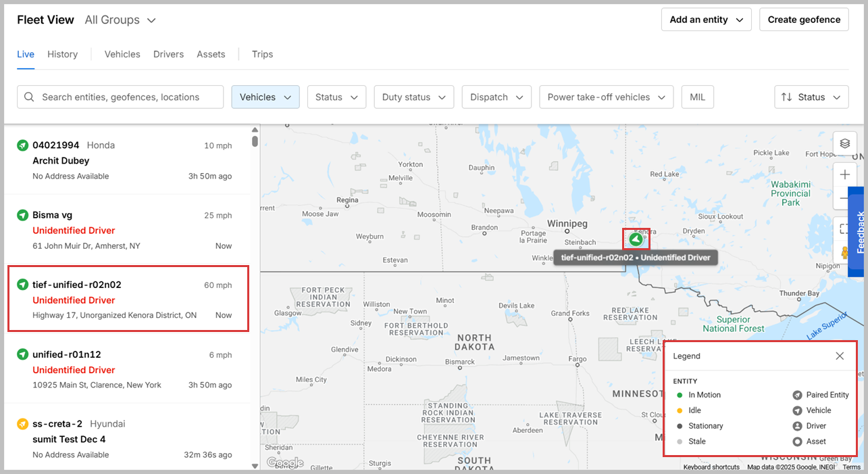Open the Duty status dropdown
The height and width of the screenshot is (474, 868).
pyautogui.click(x=413, y=97)
